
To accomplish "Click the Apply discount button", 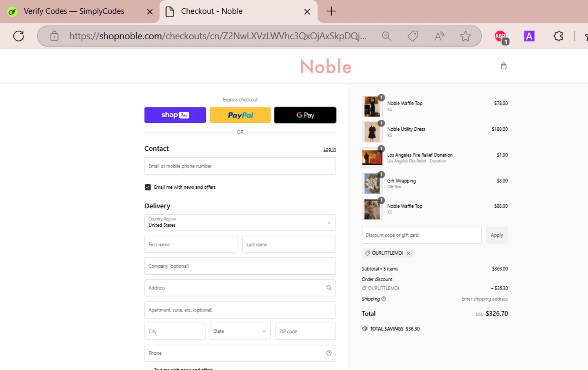I will 497,235.
